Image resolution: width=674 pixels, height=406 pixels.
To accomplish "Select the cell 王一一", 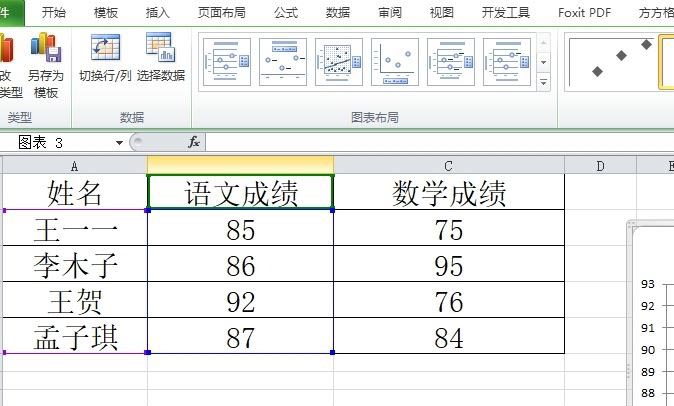I will 74,228.
